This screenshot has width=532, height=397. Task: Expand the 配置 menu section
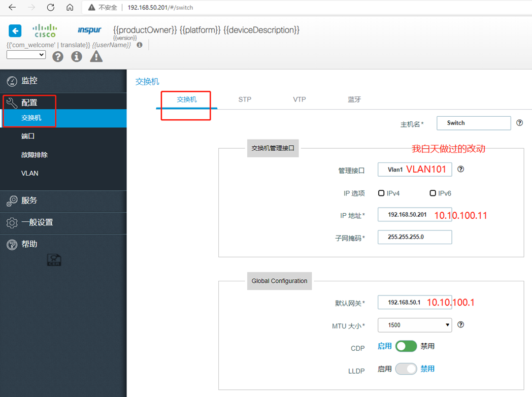point(63,102)
